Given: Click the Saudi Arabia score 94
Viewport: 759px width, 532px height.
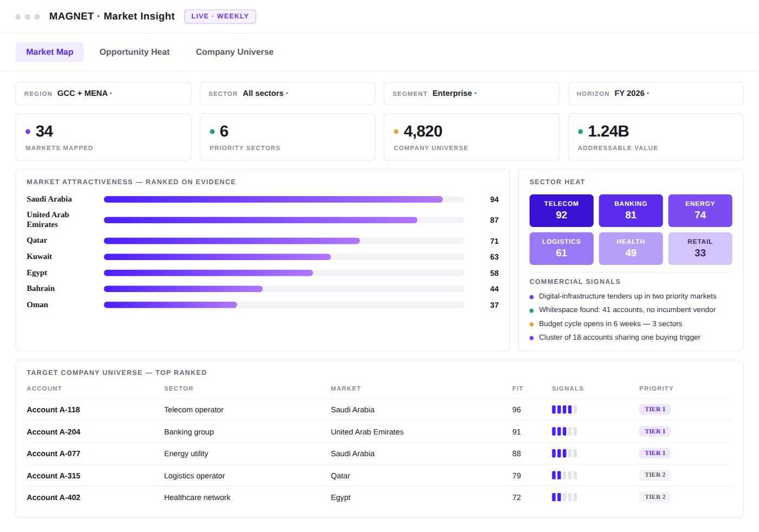Looking at the screenshot, I should click(494, 199).
